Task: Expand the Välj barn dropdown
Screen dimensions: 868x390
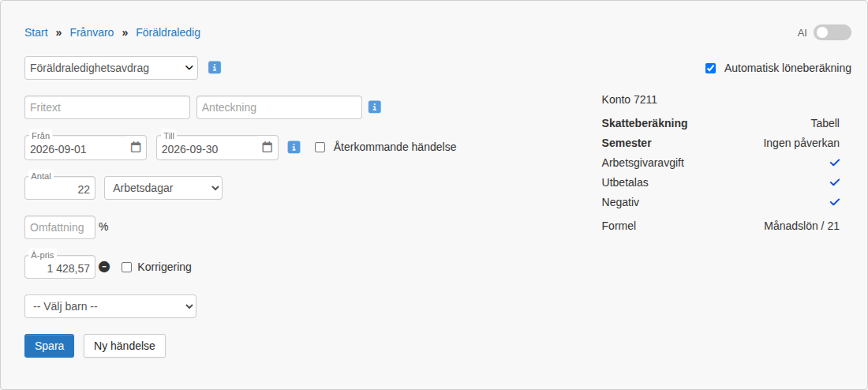Action: (110, 306)
